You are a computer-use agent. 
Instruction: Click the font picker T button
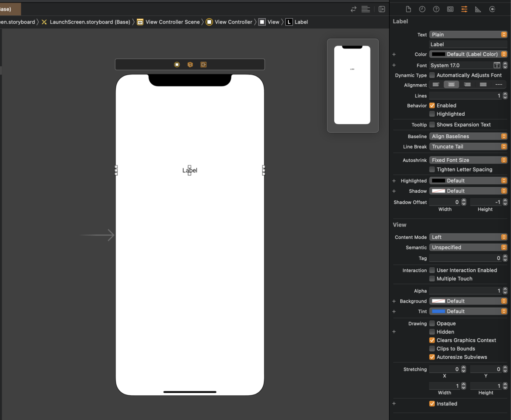click(x=497, y=65)
